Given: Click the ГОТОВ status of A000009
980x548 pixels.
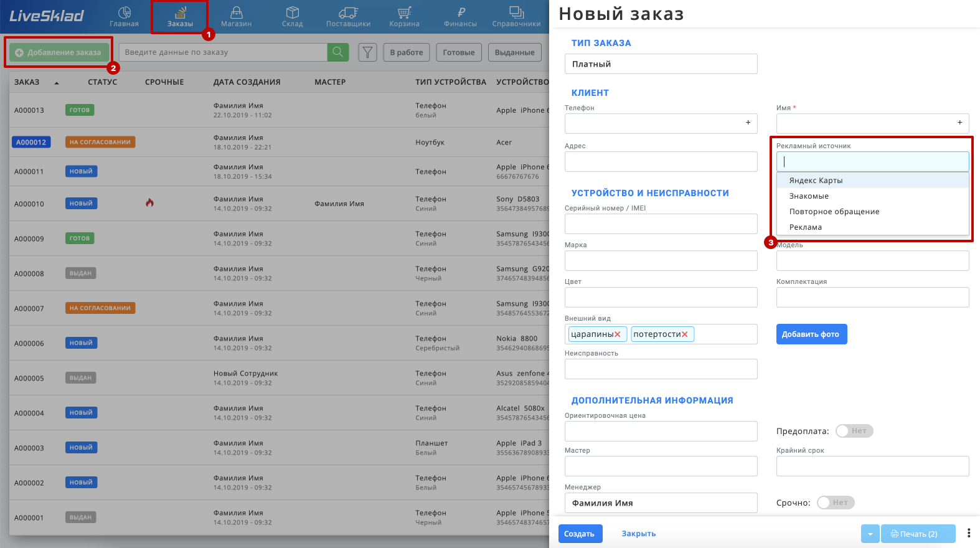Looking at the screenshot, I should (80, 238).
